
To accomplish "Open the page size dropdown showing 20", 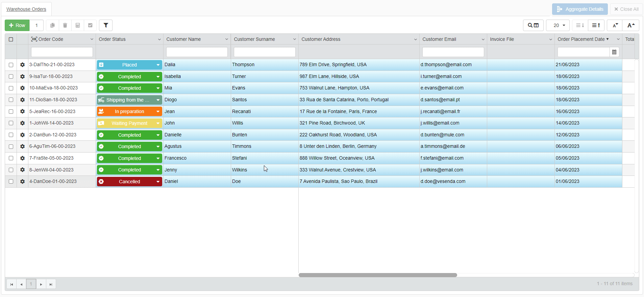I will coord(558,25).
